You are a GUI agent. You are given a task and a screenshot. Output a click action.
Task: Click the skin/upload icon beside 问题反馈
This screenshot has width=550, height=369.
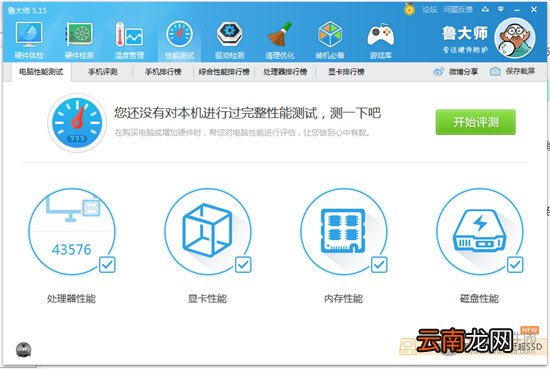pos(485,9)
